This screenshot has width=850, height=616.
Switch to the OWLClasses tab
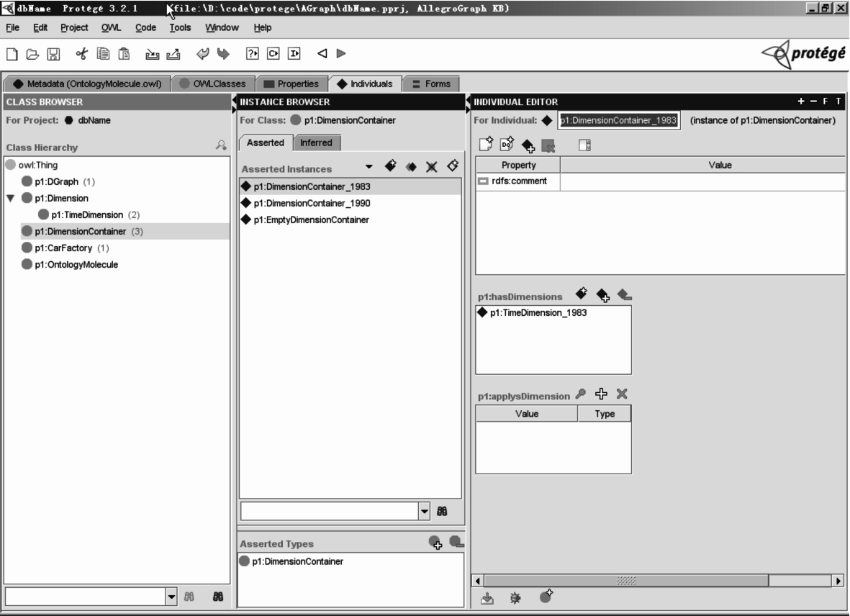[x=213, y=84]
